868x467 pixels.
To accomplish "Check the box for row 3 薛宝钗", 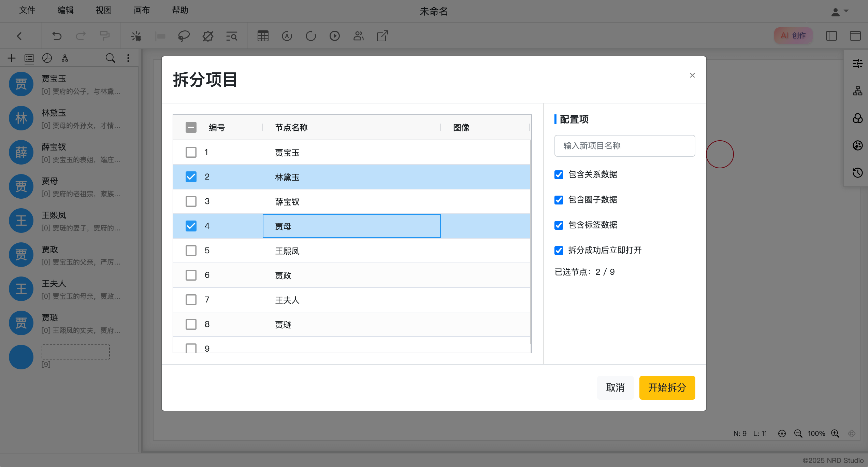I will click(191, 201).
